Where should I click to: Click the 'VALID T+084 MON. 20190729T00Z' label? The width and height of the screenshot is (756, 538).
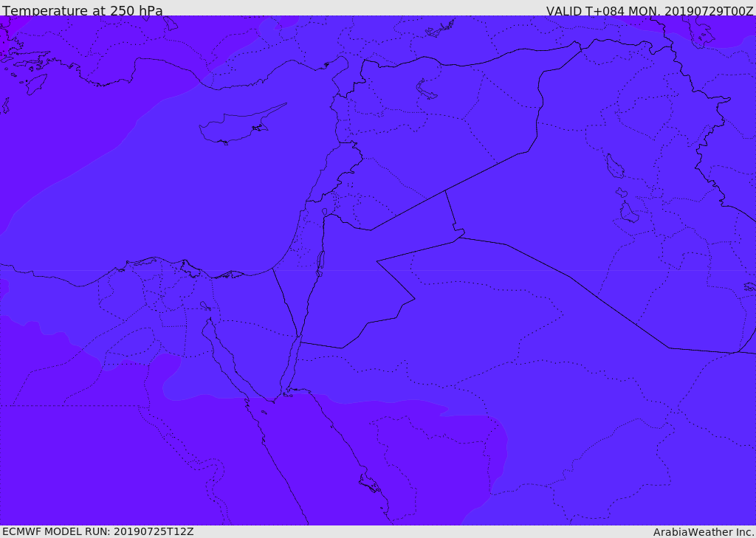pos(650,10)
